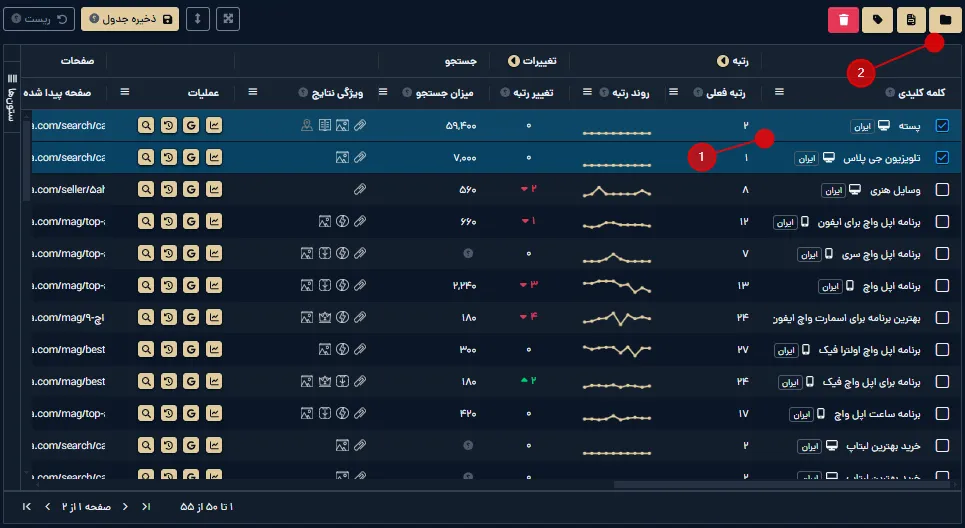Click the tag icon button in toolbar
Screen dimensions: 965x528
pos(878,20)
